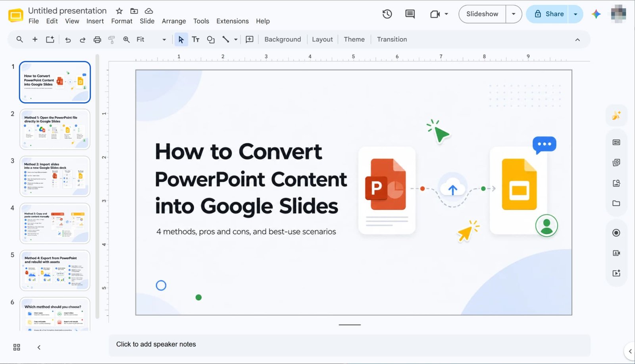Image resolution: width=635 pixels, height=364 pixels.
Task: Open the Insert menu
Action: [95, 21]
